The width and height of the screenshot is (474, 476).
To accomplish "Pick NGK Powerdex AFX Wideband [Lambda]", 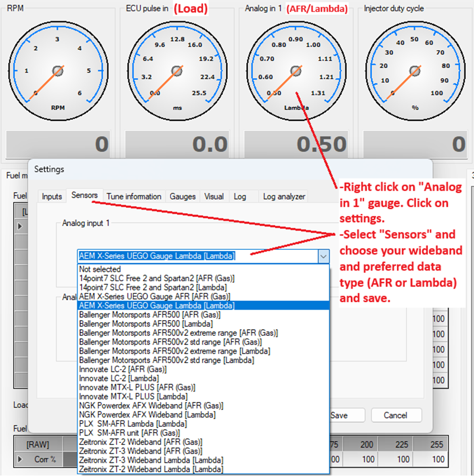I will tap(204, 415).
